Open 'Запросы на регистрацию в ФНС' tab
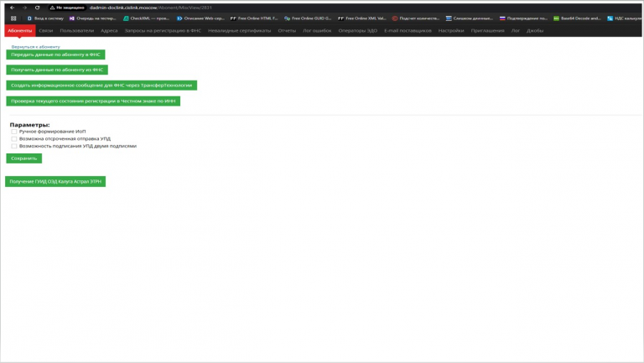 163,30
